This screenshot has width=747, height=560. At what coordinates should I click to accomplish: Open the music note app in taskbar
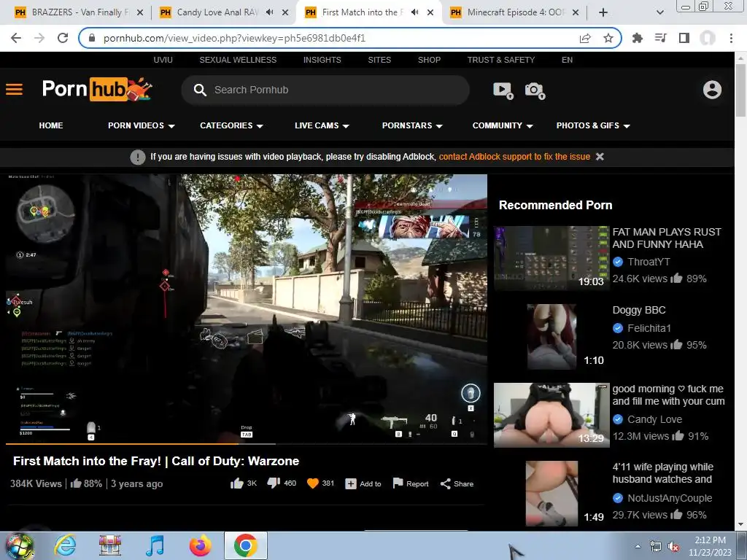coord(155,545)
